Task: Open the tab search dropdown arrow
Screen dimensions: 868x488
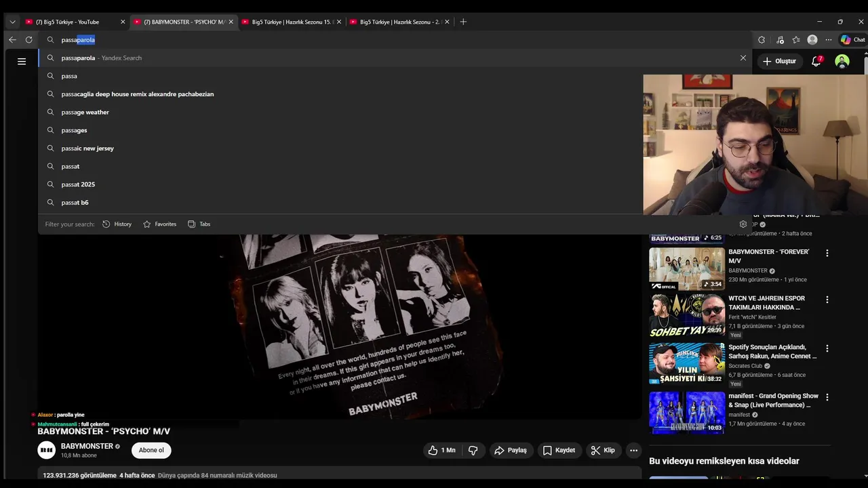Action: click(x=12, y=22)
